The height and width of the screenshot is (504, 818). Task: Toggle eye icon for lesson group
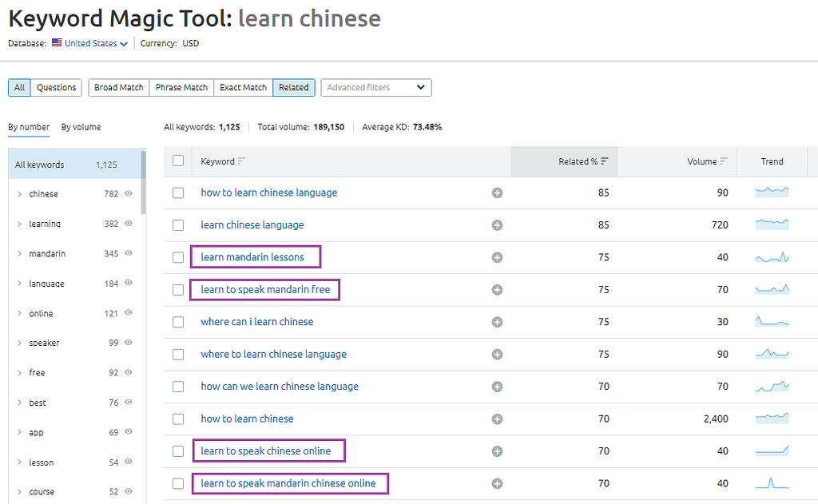pos(129,461)
